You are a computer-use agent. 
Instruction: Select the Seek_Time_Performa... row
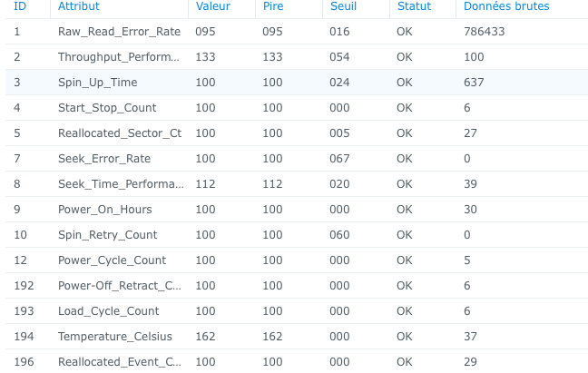coord(297,184)
